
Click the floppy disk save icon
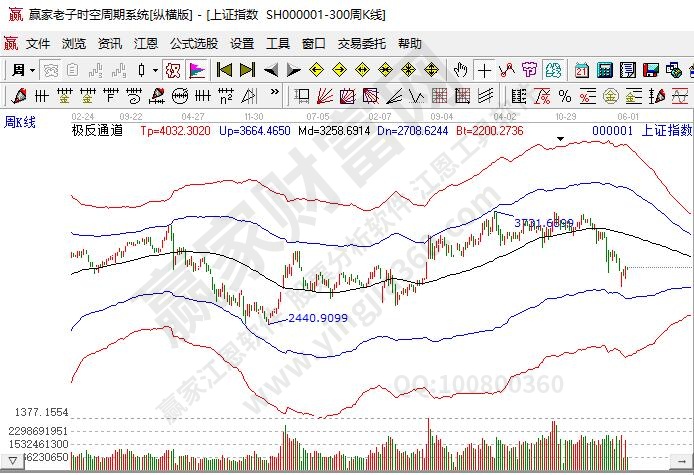point(651,70)
